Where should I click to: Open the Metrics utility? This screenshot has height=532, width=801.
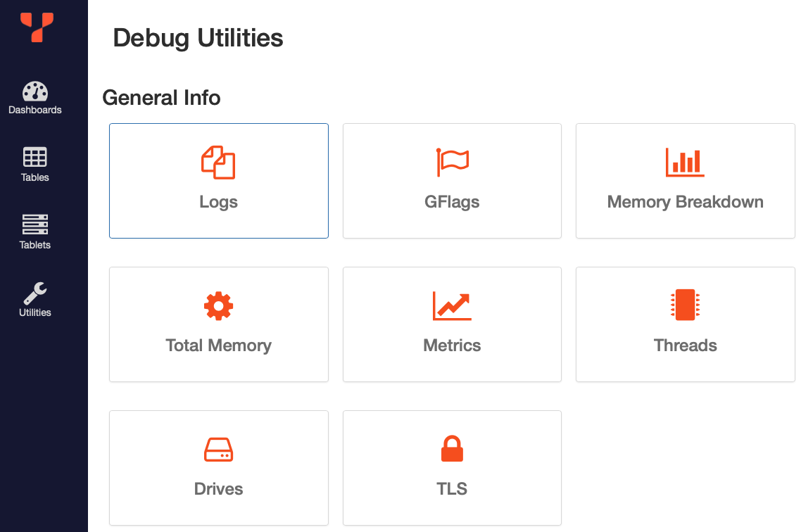pos(452,324)
